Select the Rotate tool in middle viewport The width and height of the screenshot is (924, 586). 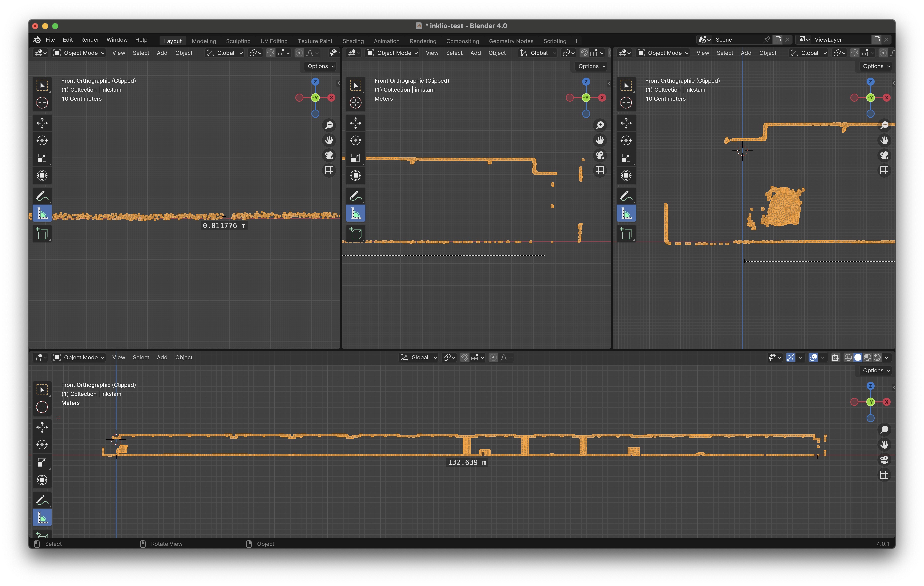coord(355,140)
